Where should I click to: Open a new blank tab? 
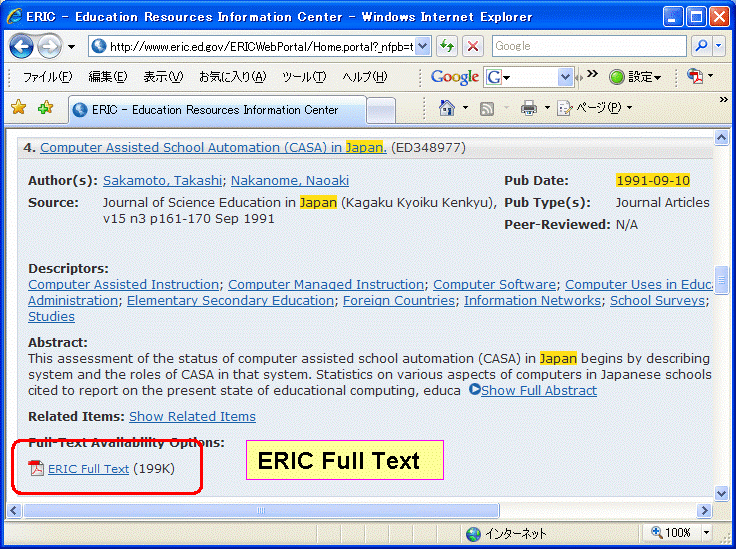tap(381, 111)
